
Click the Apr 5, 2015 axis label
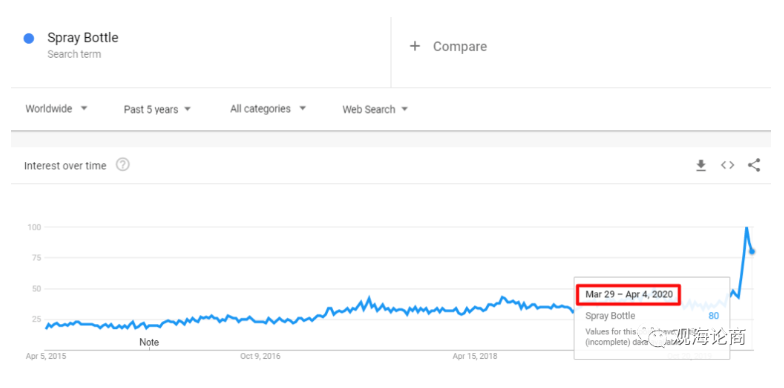(46, 356)
